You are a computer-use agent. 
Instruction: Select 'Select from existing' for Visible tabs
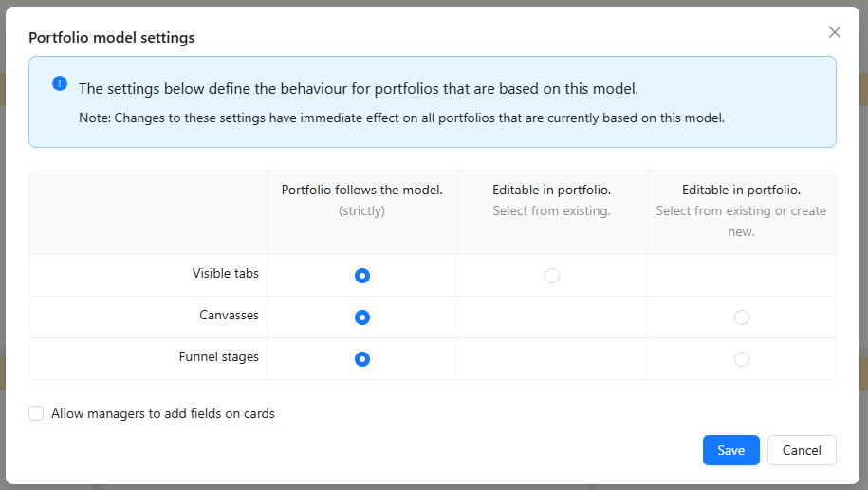point(552,276)
